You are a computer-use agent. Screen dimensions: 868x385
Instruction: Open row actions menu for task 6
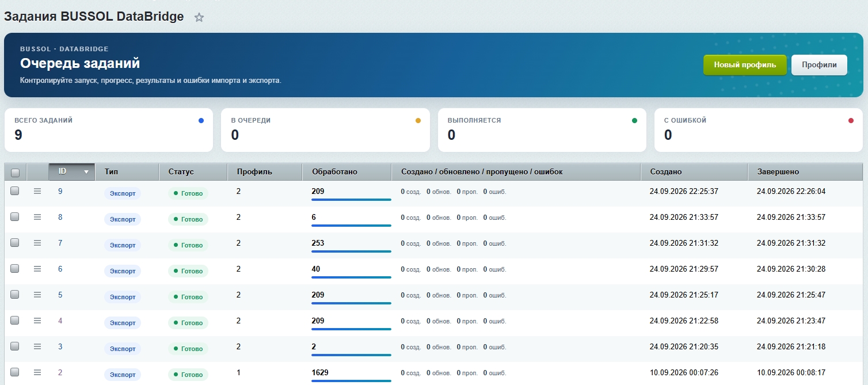click(x=37, y=269)
